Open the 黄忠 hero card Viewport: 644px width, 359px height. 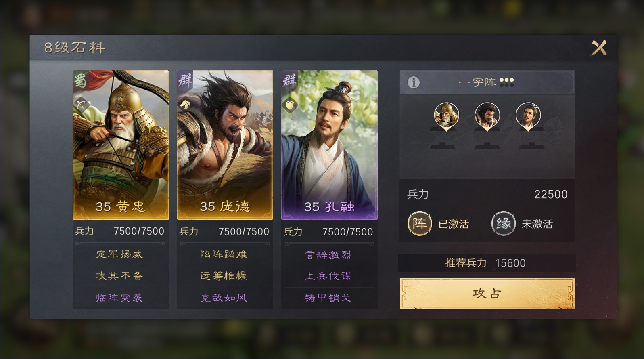(121, 145)
